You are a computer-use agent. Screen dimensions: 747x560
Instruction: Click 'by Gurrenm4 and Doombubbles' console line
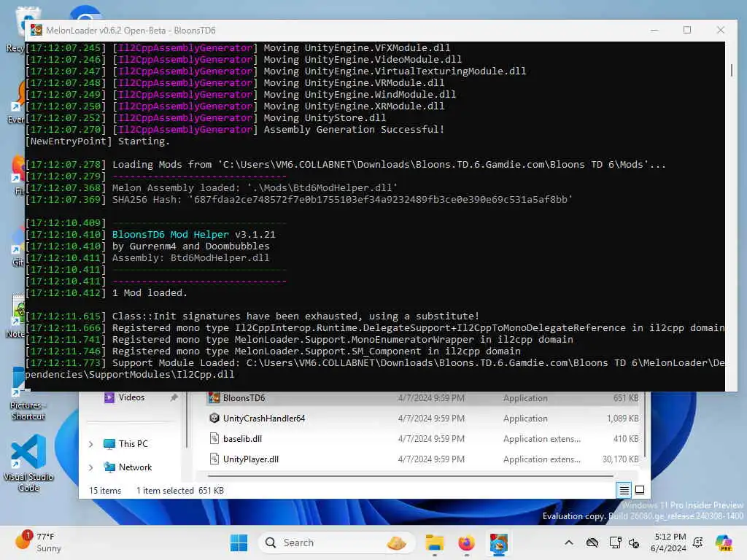pos(190,246)
